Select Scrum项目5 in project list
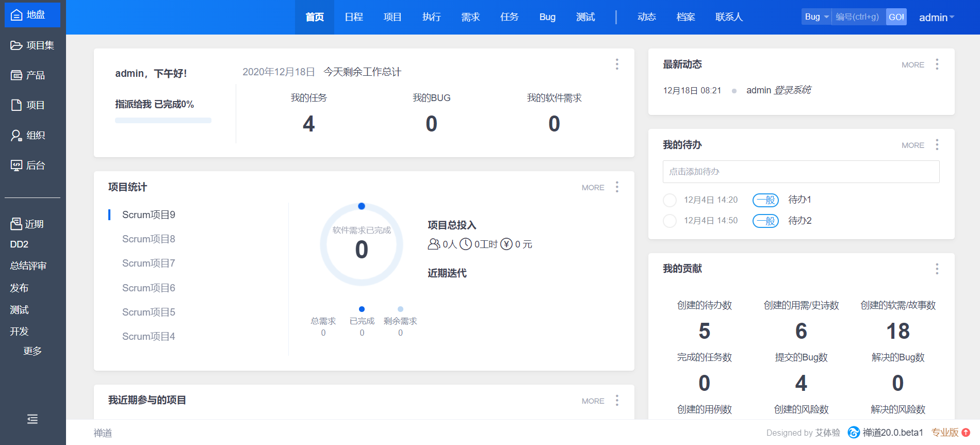The image size is (980, 445). (x=149, y=312)
